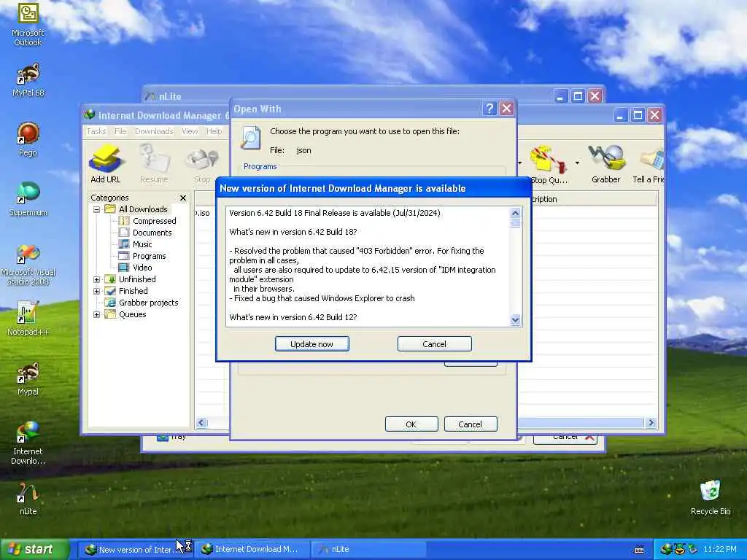
Task: Expand the Unfinished category node
Action: tap(97, 279)
